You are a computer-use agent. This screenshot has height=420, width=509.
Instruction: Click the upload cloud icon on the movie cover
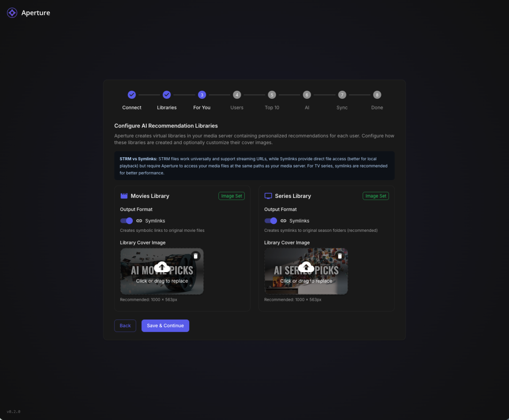point(162,267)
